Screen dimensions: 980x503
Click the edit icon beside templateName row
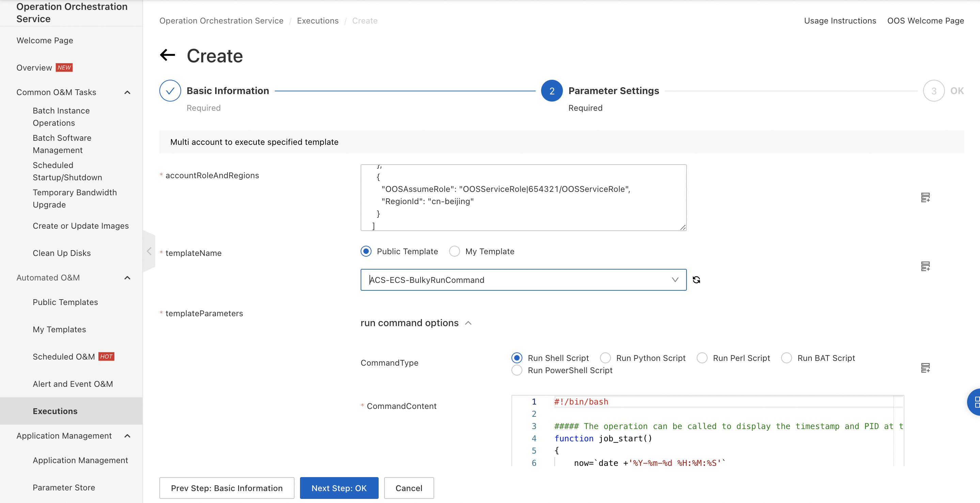925,266
